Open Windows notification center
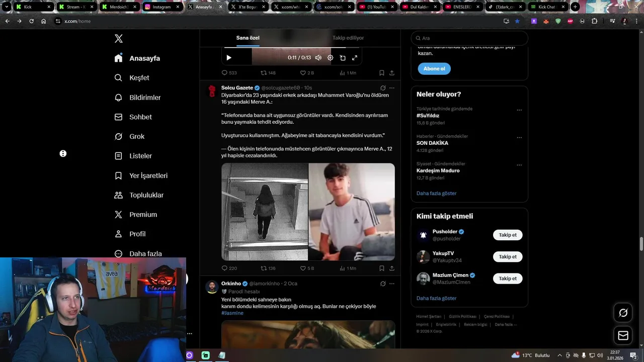The image size is (644, 362). tap(633, 355)
